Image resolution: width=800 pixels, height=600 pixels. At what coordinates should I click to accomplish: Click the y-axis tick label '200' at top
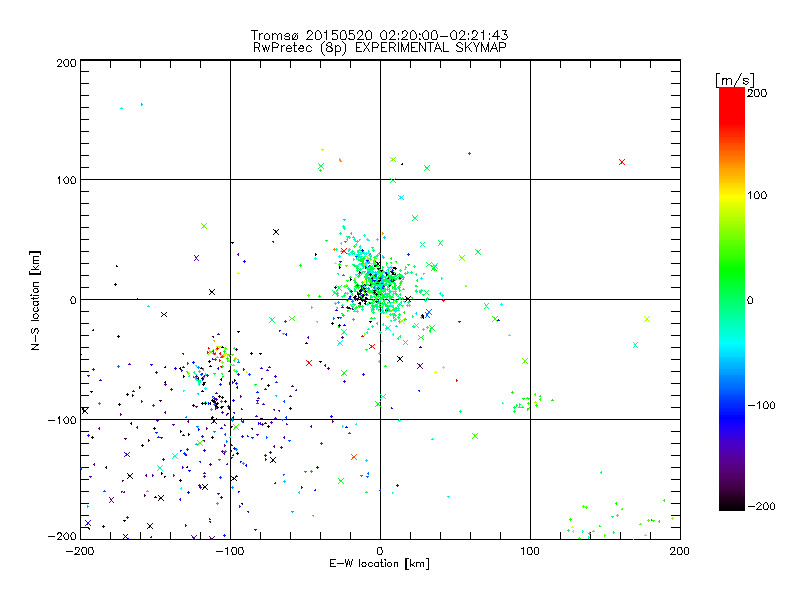pos(66,63)
